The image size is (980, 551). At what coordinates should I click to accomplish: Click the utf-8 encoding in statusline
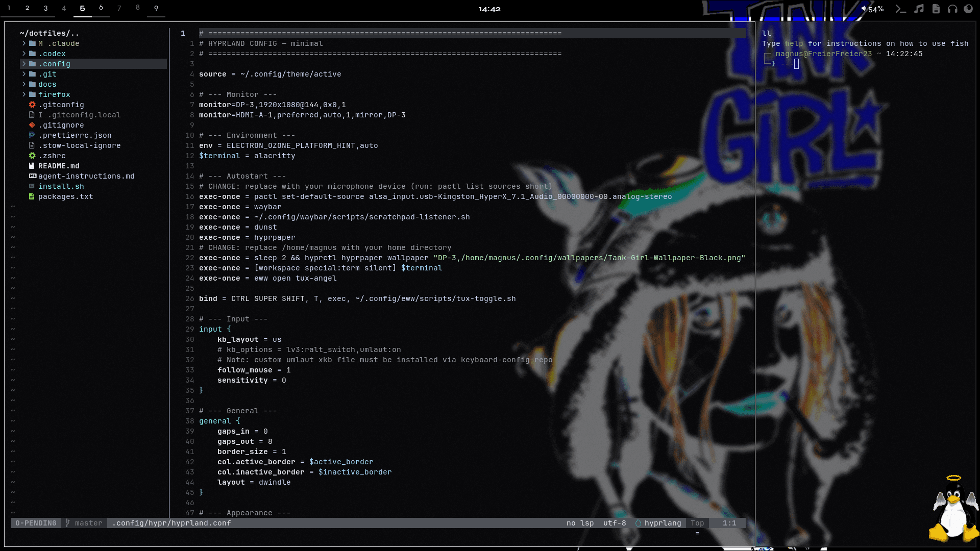(615, 523)
